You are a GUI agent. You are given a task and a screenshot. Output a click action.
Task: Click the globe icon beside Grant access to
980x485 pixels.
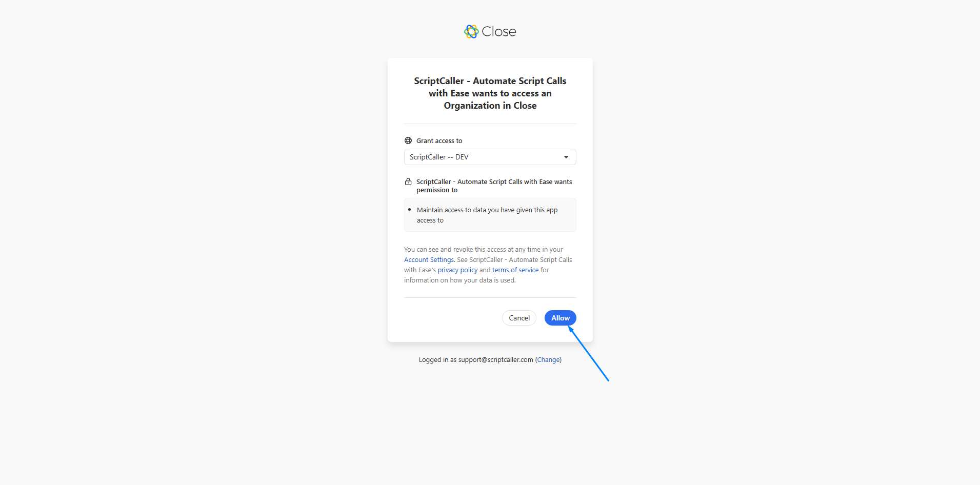pos(408,140)
